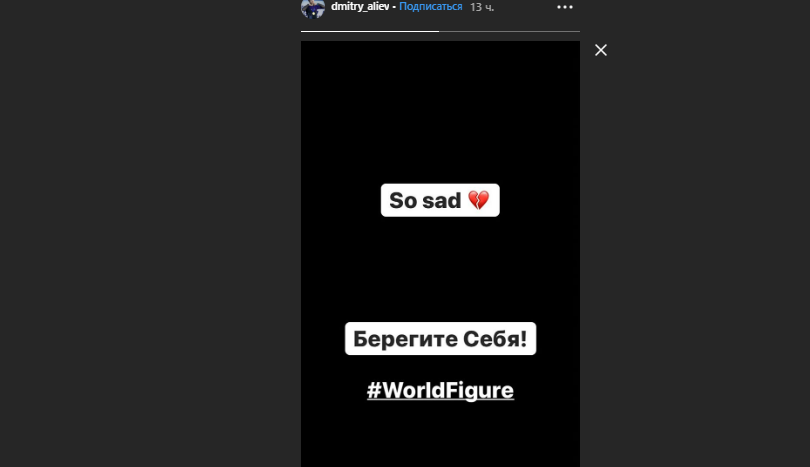Screen dimensions: 810x467
Task: Click black story area between the two stickers
Action: coord(440,269)
